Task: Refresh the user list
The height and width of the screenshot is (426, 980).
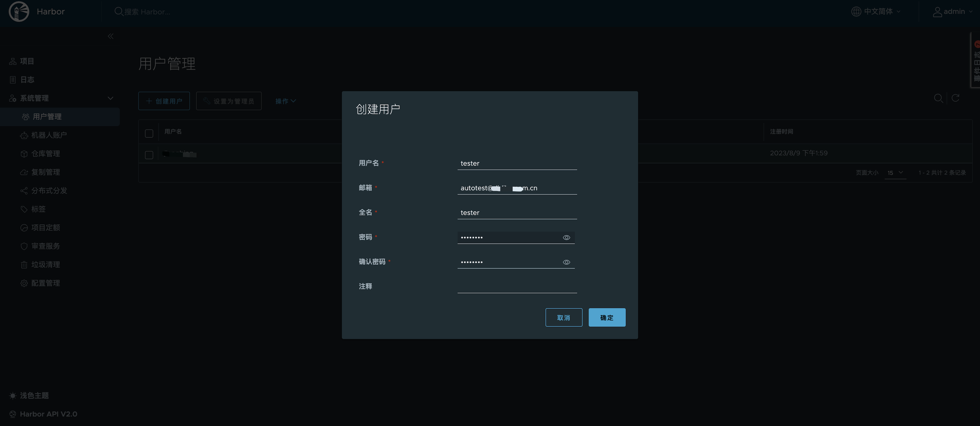Action: [x=955, y=98]
